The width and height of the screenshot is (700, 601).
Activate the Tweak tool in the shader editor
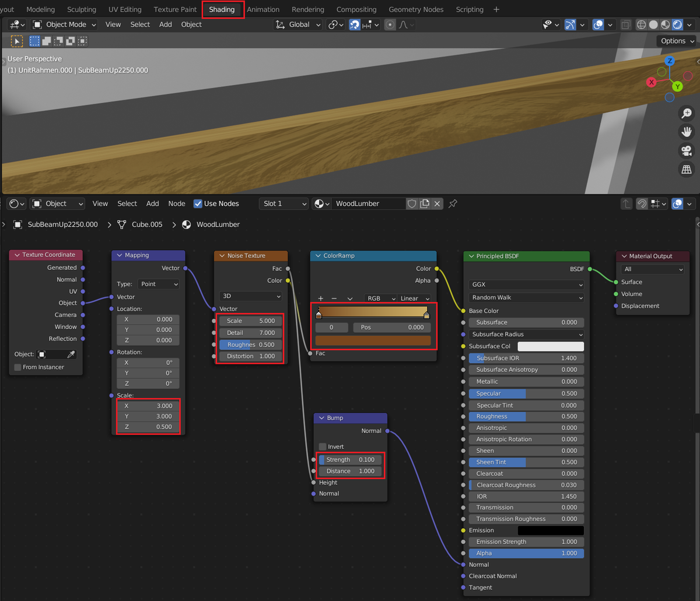[16, 41]
